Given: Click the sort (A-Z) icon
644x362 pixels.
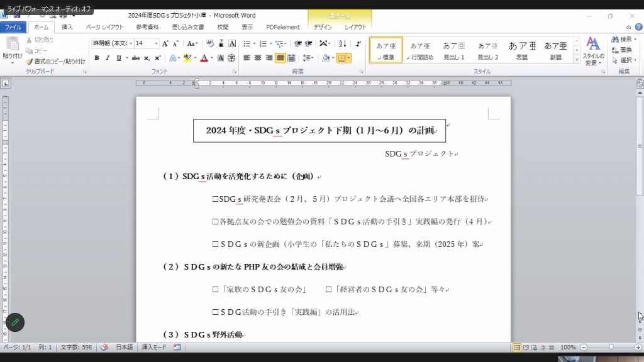Looking at the screenshot, I should point(343,43).
